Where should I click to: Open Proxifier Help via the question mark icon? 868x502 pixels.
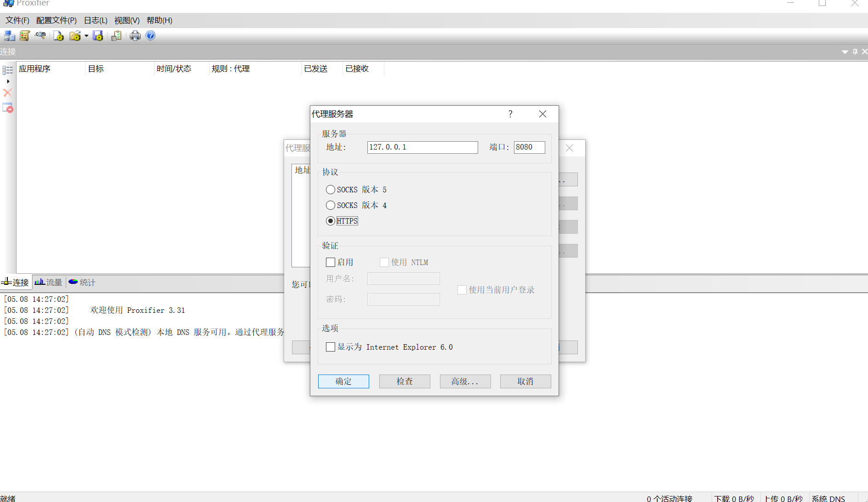coord(150,35)
